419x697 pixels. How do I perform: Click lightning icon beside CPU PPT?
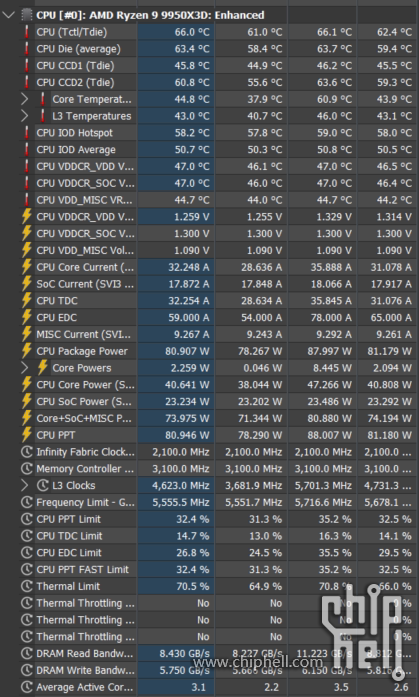click(x=27, y=435)
